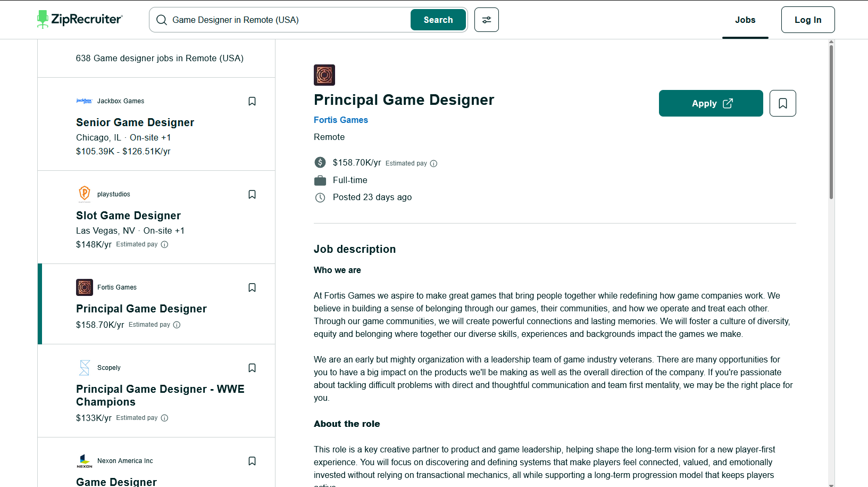This screenshot has width=868, height=487.
Task: Open the Senior Game Designer listing
Action: (x=135, y=122)
